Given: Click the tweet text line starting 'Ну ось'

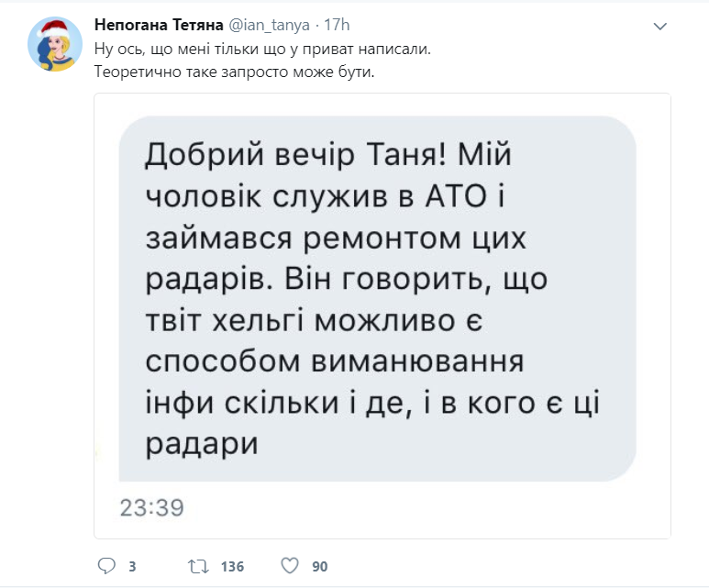Looking at the screenshot, I should point(261,49).
